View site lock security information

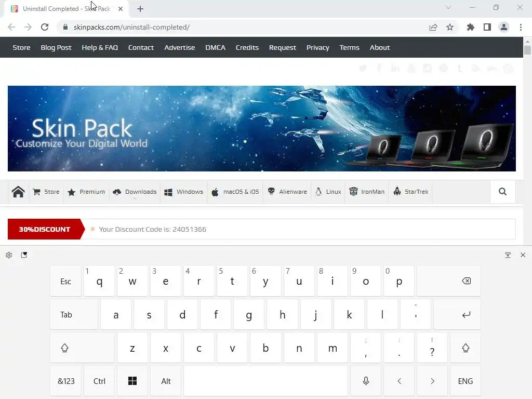pyautogui.click(x=65, y=27)
